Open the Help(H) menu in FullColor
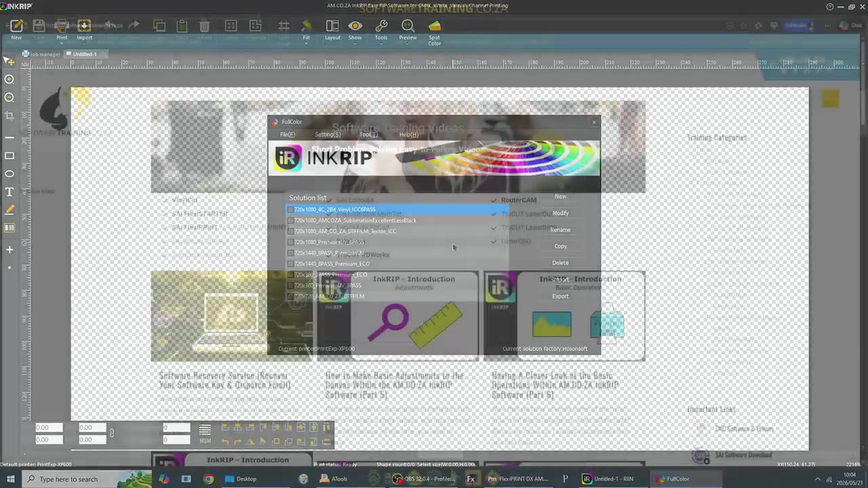Viewport: 868px width, 488px height. [409, 134]
